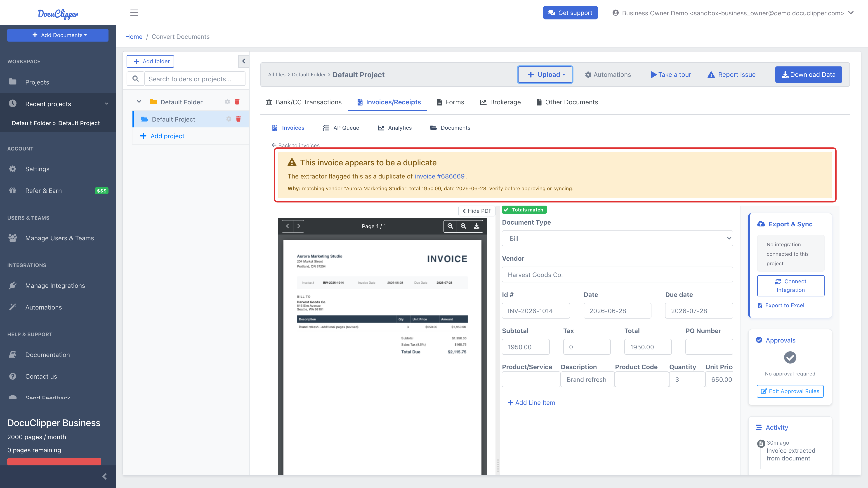Image resolution: width=868 pixels, height=488 pixels.
Task: Click Export to Excel link
Action: tap(781, 305)
